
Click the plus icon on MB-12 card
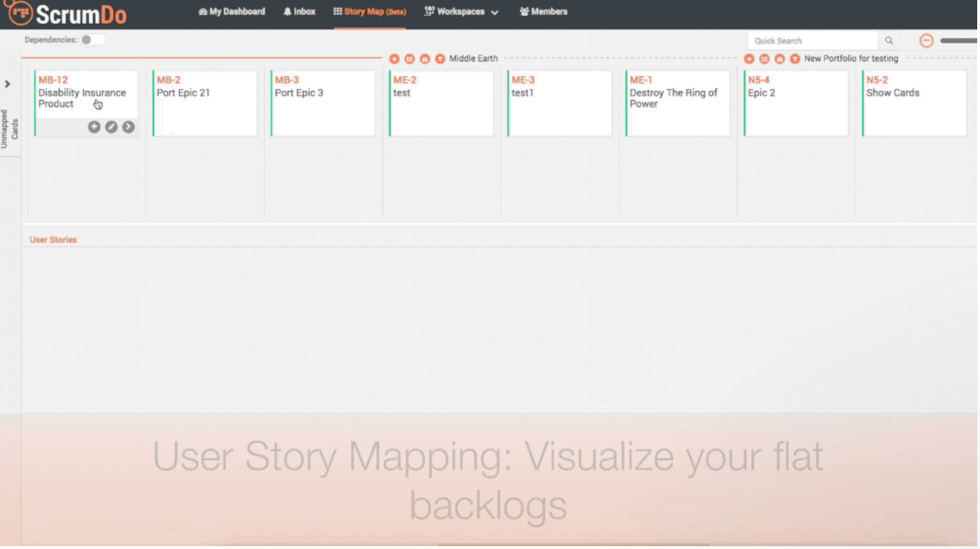click(94, 127)
